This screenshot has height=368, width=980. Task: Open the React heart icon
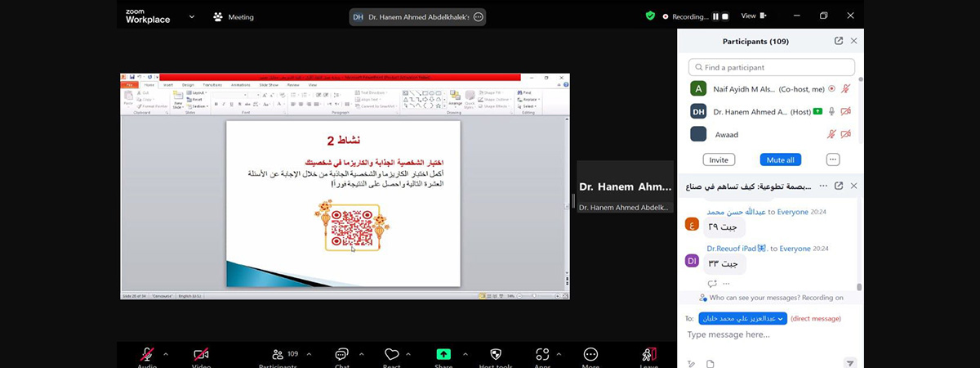391,354
